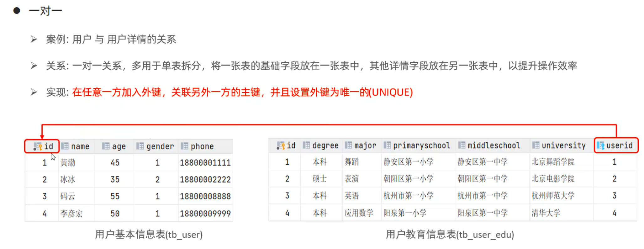Click the phone number 18800002222

205,179
